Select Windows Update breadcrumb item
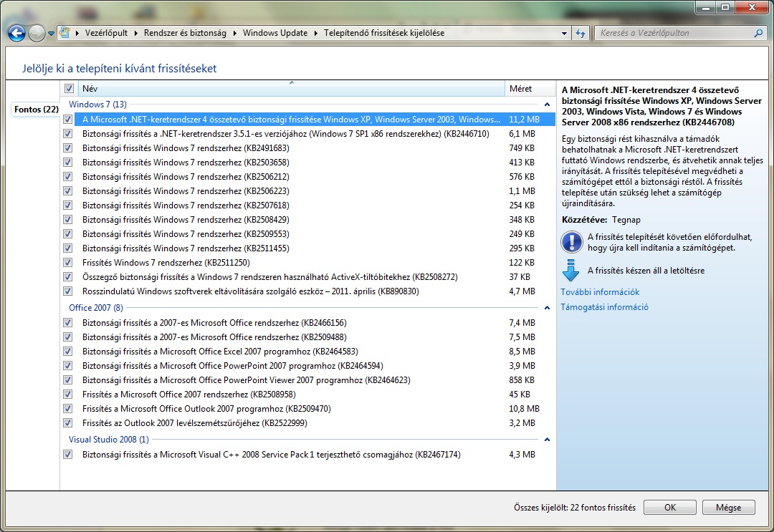Image resolution: width=774 pixels, height=532 pixels. 275,33
